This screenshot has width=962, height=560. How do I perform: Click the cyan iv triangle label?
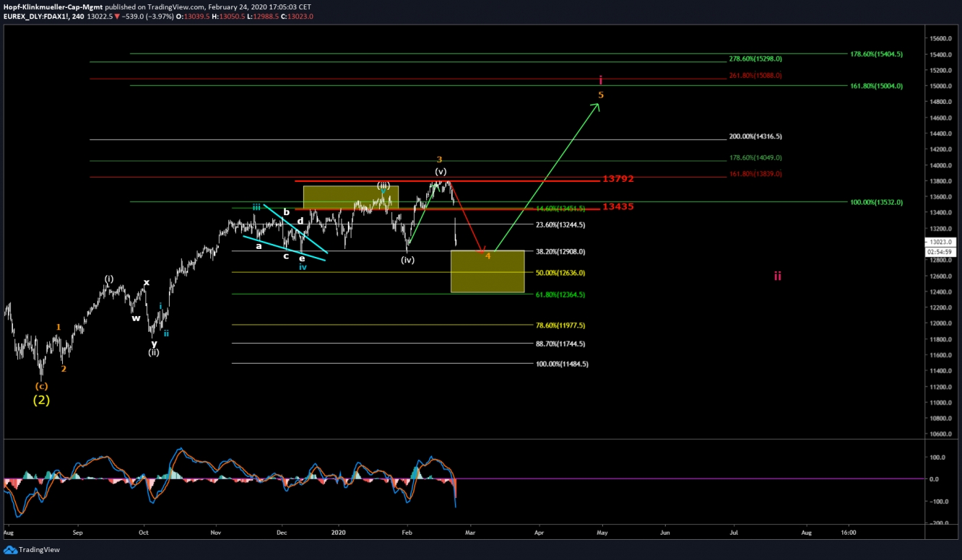click(303, 267)
